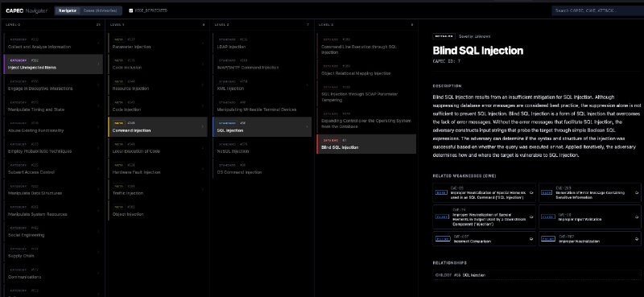
Task: Select LDAP Injection in Level 2
Action: pos(262,43)
